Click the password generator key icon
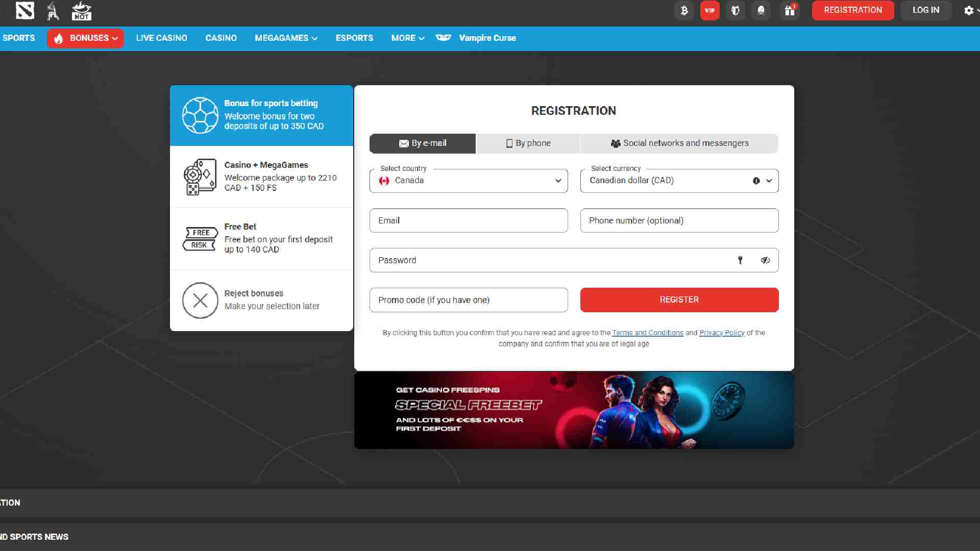This screenshot has width=980, height=551. point(740,260)
